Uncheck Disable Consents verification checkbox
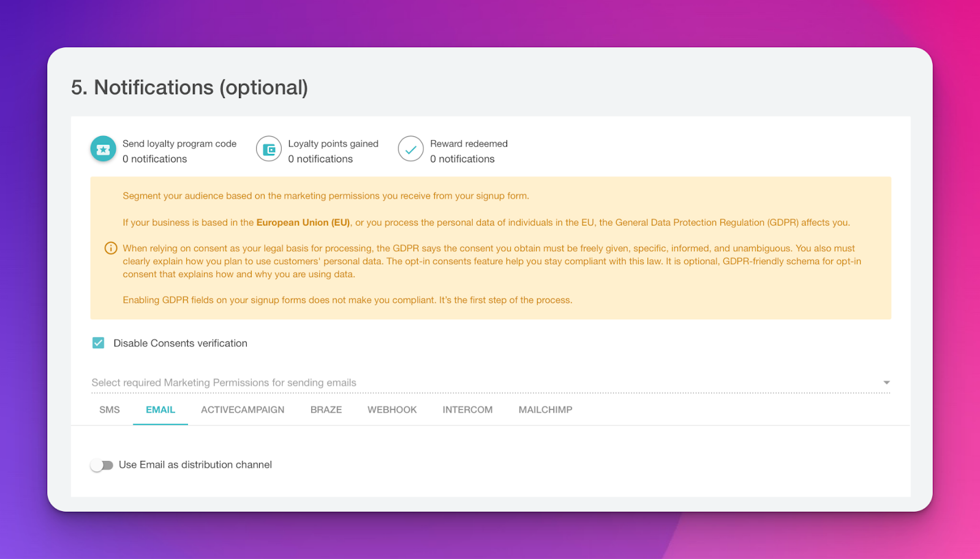Screen dimensions: 980x559 98,343
